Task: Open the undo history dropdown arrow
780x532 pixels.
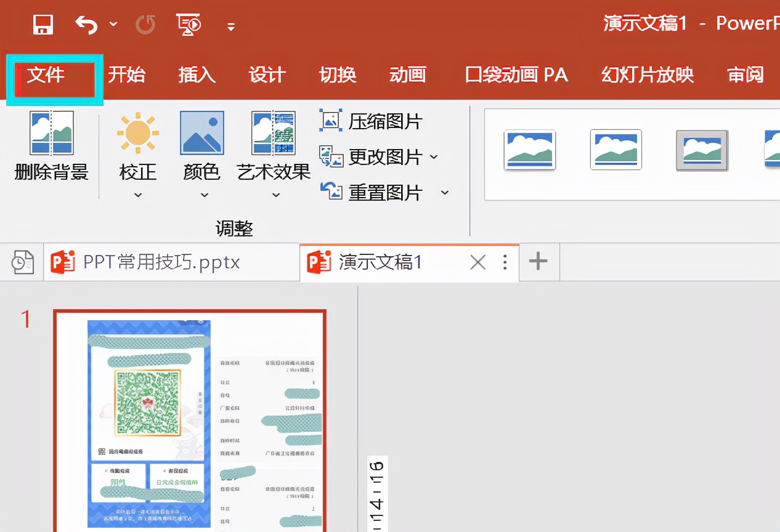Action: [113, 24]
